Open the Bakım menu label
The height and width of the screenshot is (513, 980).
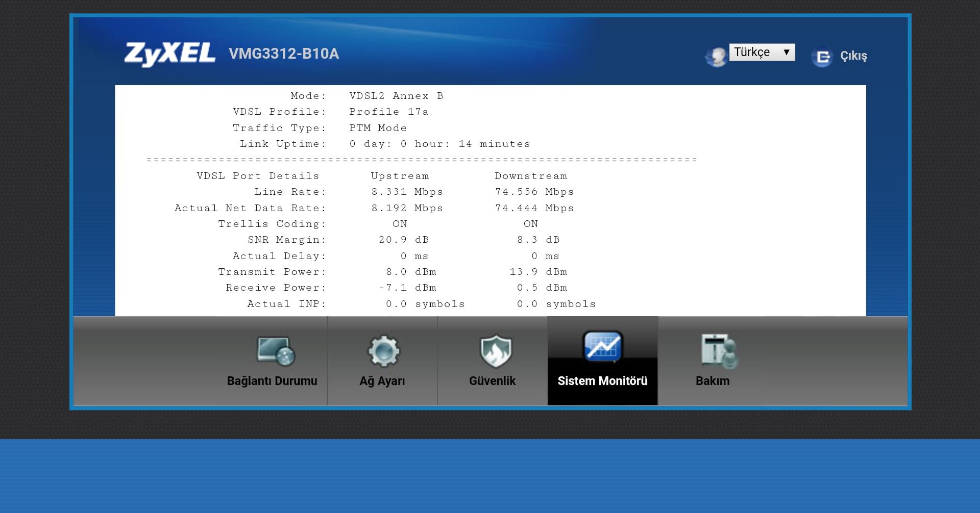[713, 381]
